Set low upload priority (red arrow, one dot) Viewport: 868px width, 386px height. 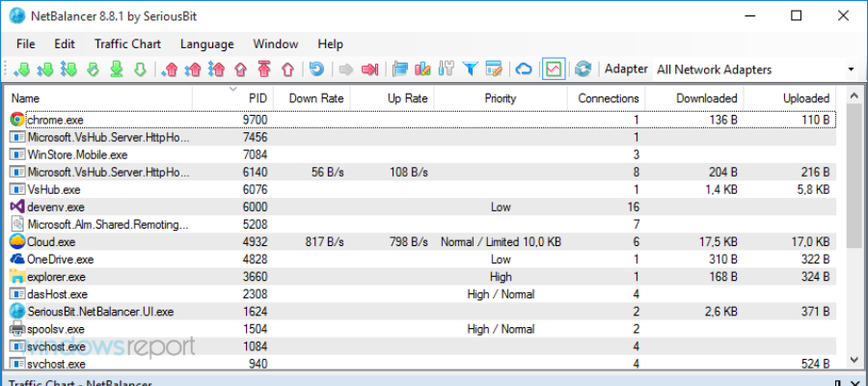tap(170, 69)
